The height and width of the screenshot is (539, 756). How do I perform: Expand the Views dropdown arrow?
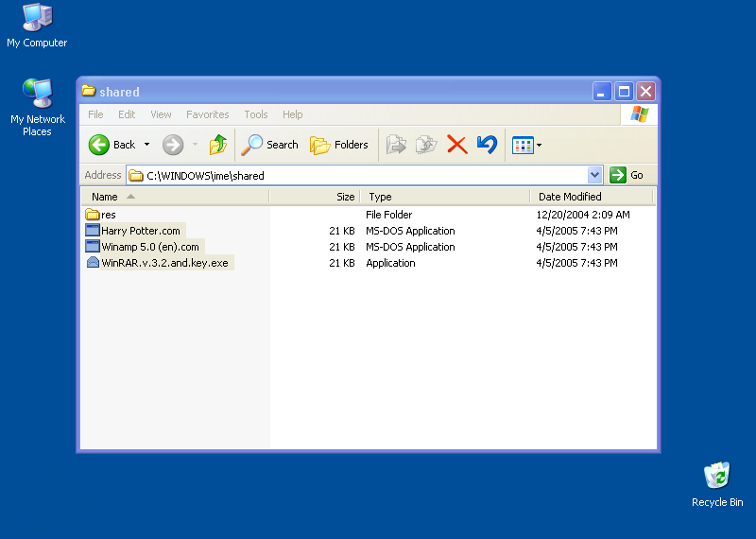tap(539, 146)
